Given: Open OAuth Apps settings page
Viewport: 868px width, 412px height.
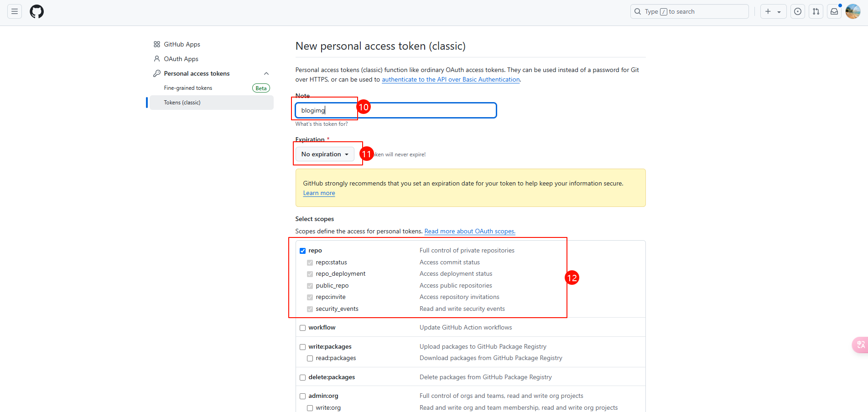Looking at the screenshot, I should point(181,59).
